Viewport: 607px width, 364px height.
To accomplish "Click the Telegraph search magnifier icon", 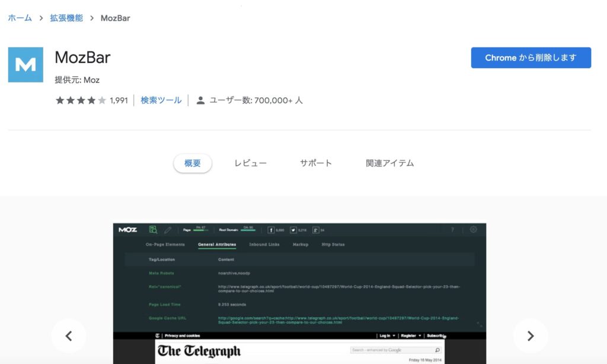I will [437, 350].
